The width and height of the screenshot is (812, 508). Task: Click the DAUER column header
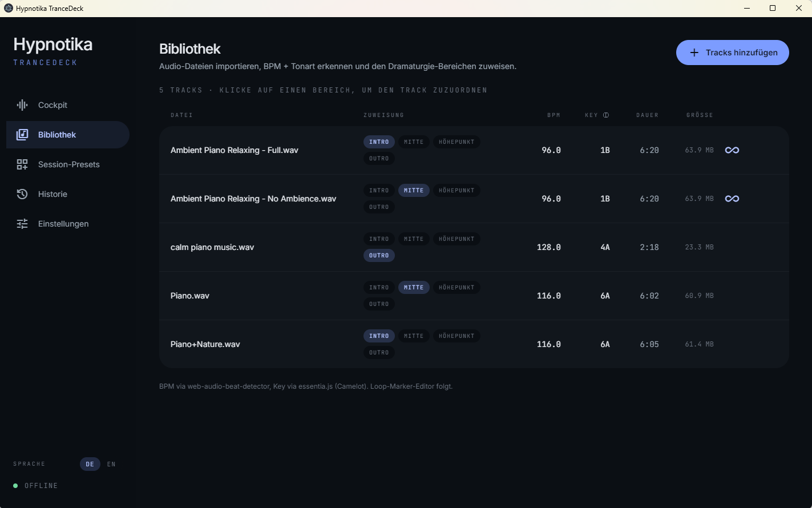(648, 115)
